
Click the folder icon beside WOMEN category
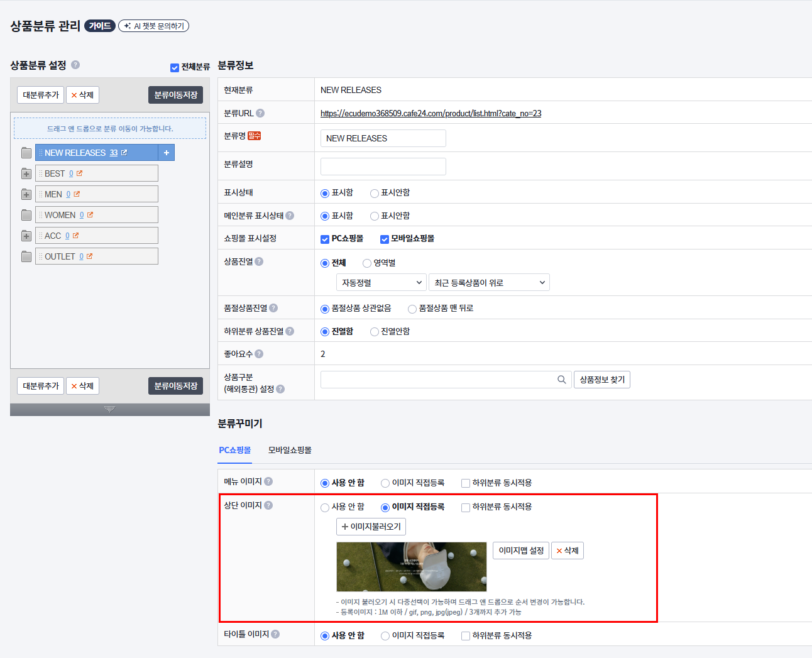pyautogui.click(x=26, y=215)
